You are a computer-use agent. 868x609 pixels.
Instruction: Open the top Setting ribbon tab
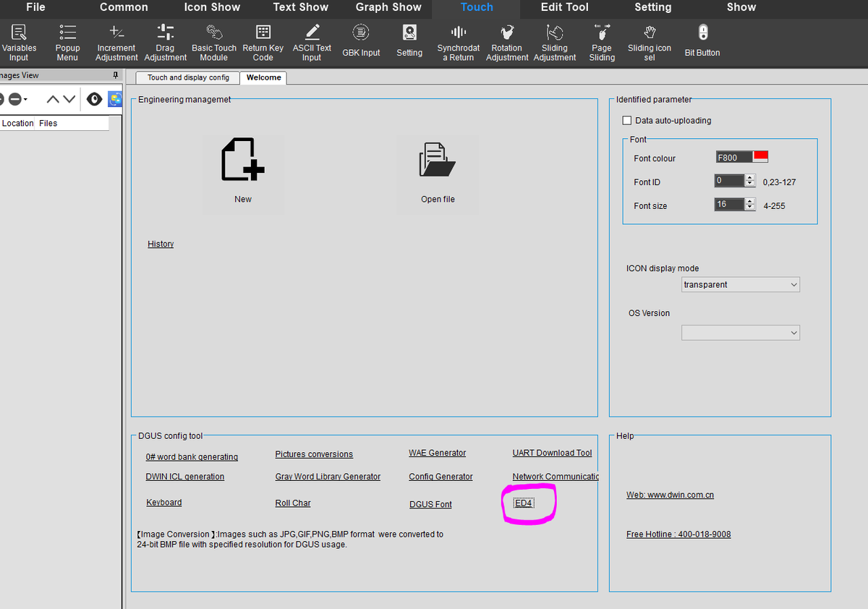click(653, 7)
